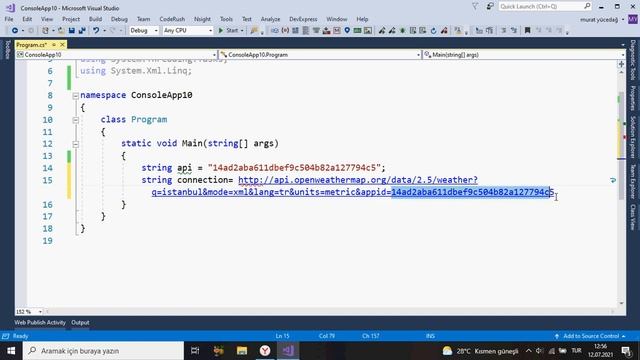Screen dimensions: 640x360
Task: Click the picture image toolbar icon
Action: (368, 31)
